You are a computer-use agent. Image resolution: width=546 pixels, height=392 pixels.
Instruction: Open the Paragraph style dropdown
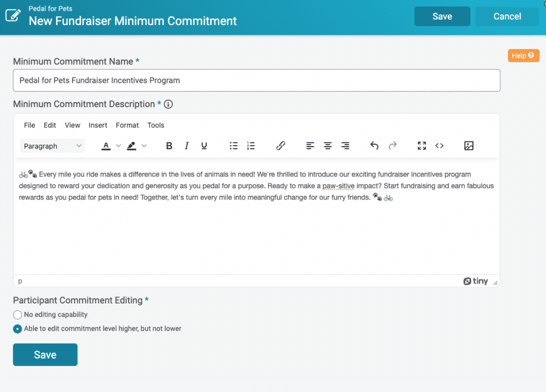tap(52, 146)
